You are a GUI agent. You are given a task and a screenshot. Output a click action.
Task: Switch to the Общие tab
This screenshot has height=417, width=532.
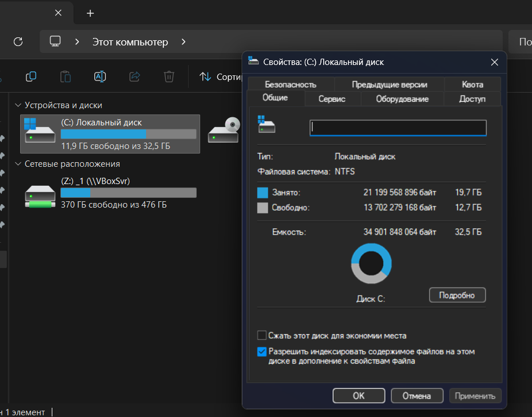[275, 98]
